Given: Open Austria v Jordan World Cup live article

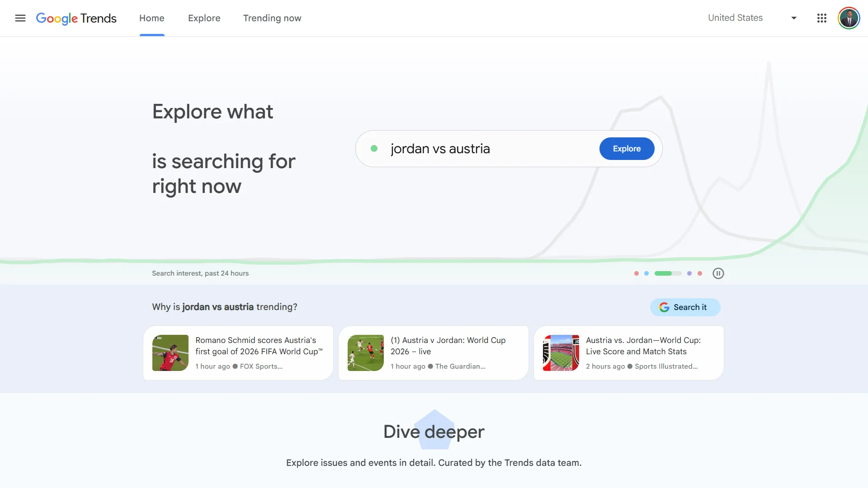Looking at the screenshot, I should pos(434,353).
